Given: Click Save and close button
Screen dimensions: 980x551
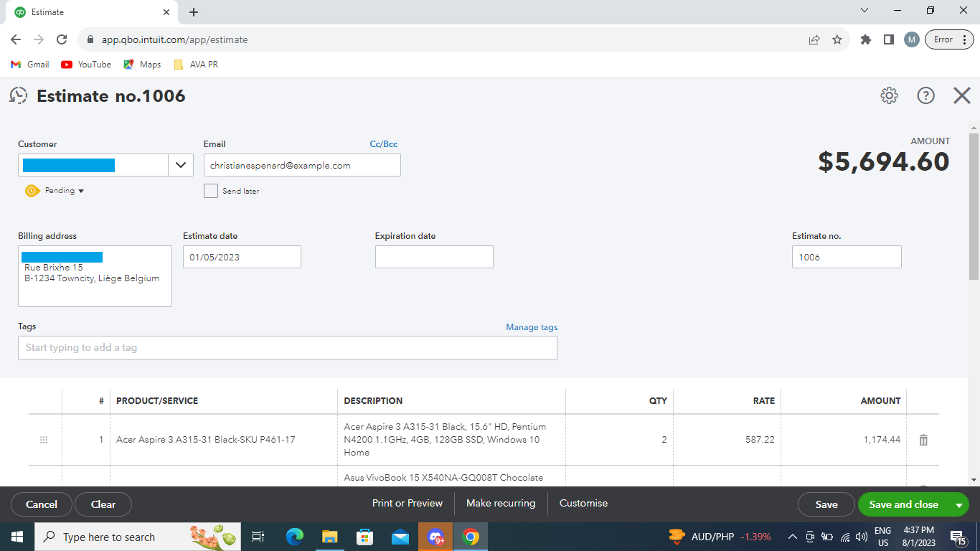Looking at the screenshot, I should (903, 504).
